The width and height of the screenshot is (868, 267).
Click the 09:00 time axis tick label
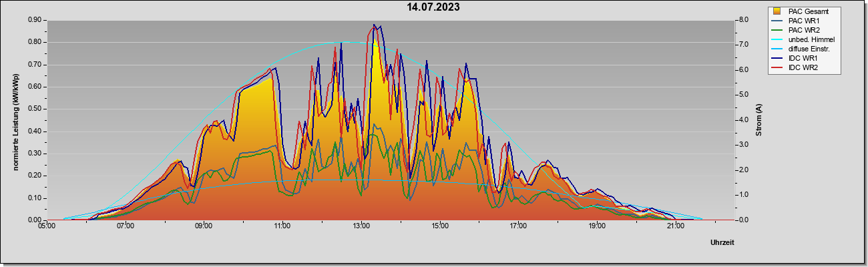(x=204, y=226)
